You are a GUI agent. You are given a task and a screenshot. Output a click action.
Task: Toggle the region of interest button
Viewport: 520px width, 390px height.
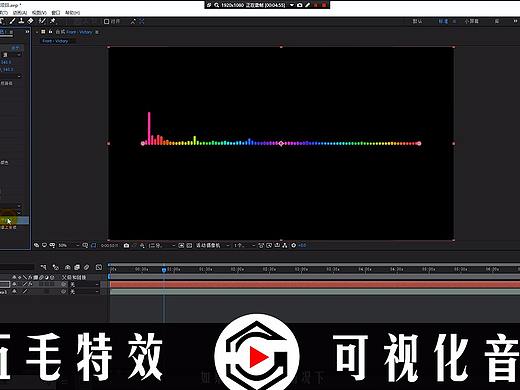[x=181, y=245]
